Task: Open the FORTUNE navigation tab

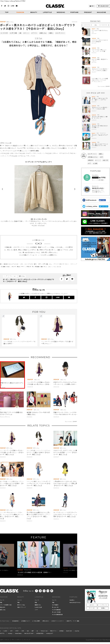Action: tap(74, 12)
